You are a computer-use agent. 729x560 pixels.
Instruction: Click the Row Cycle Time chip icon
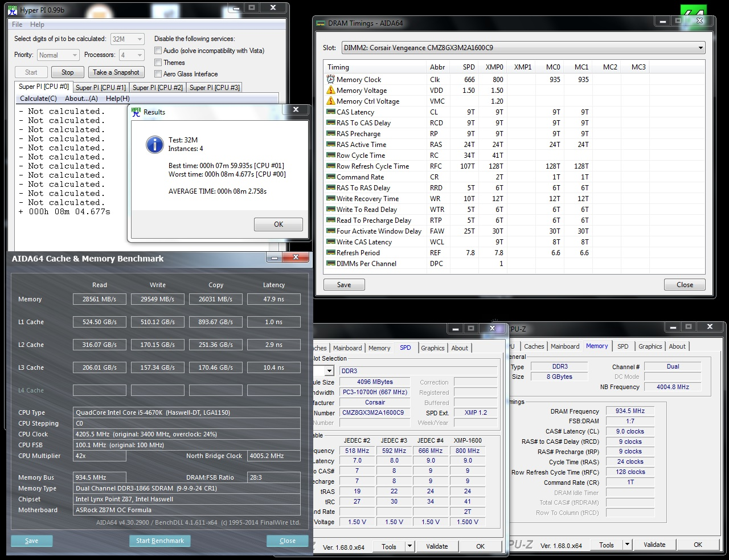coord(331,155)
